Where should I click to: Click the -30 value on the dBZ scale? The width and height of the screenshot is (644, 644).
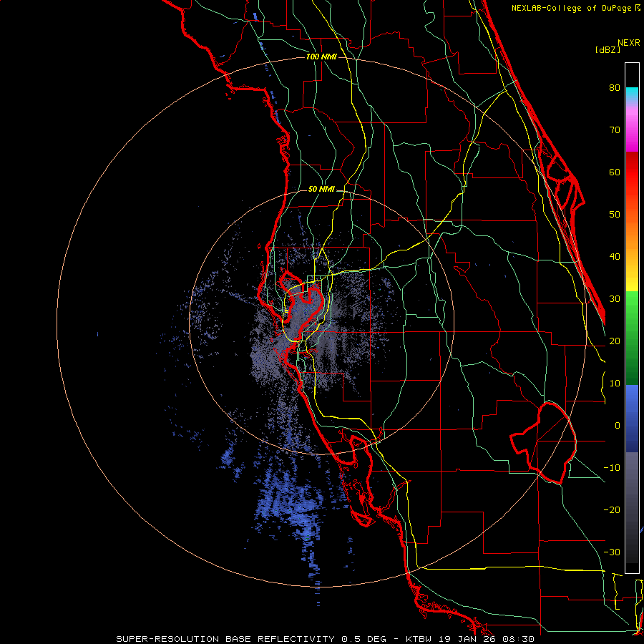pyautogui.click(x=612, y=552)
